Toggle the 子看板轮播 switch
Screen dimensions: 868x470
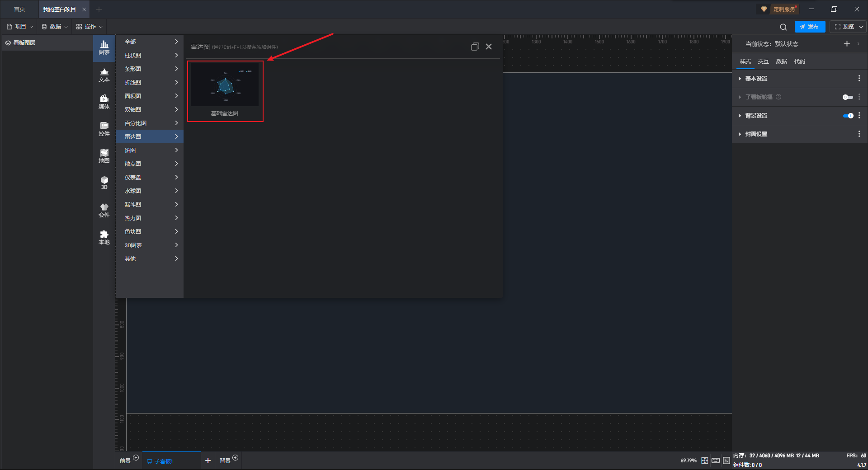coord(848,97)
